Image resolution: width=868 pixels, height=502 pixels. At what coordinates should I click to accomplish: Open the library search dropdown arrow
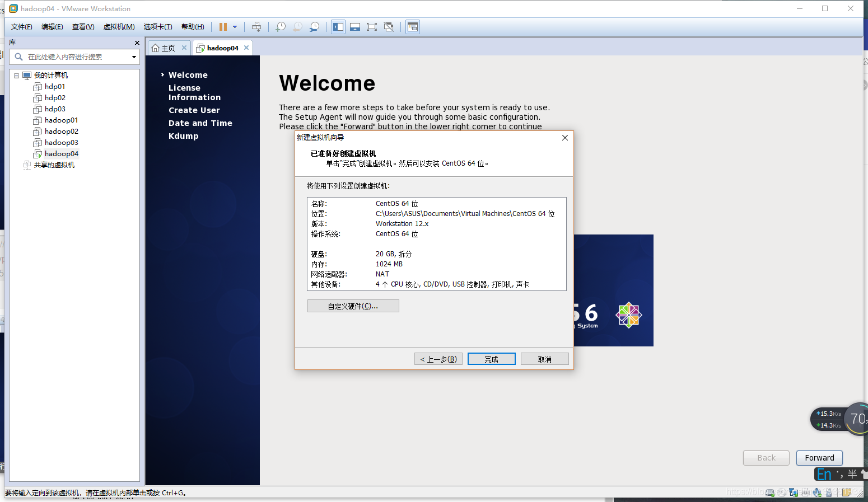tap(134, 57)
